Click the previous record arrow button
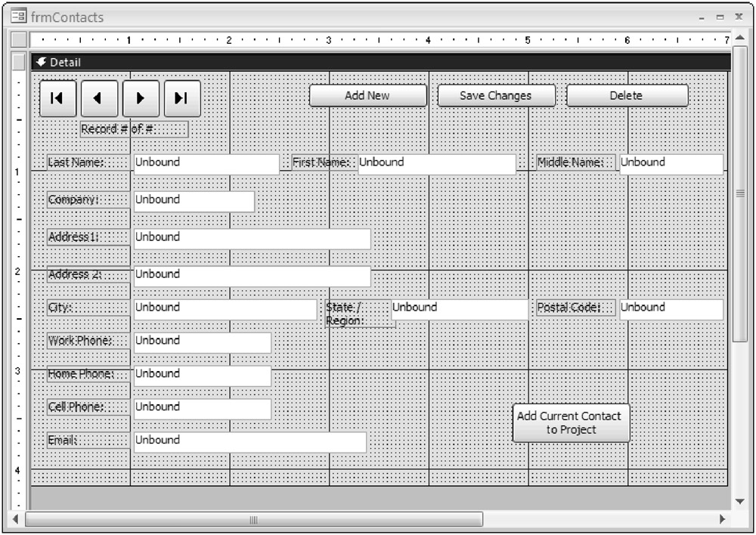The height and width of the screenshot is (535, 756). (x=99, y=98)
